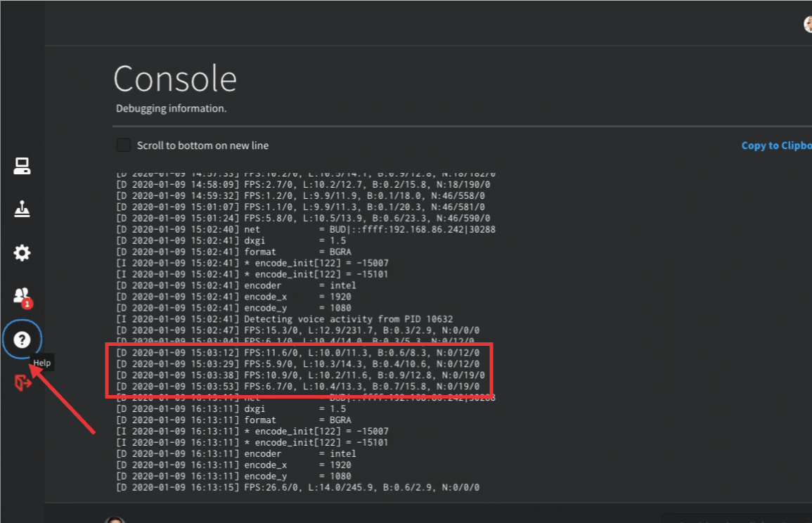
Task: Click the "Scroll to bottom on new line" label
Action: click(202, 146)
